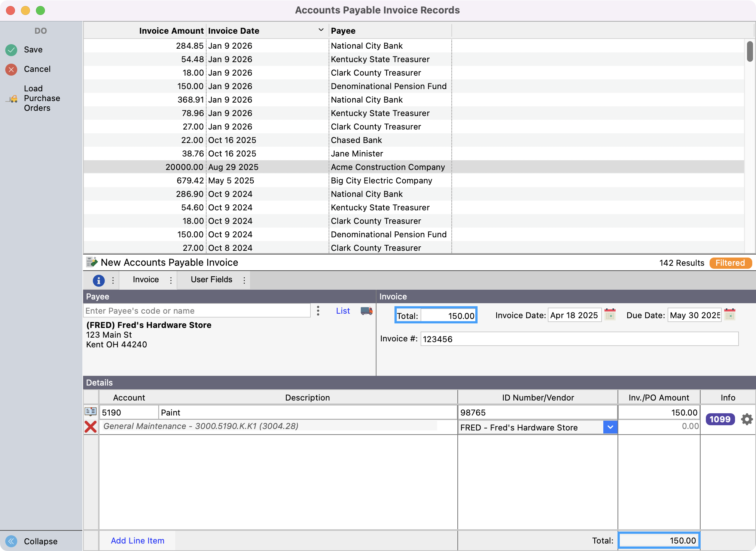
Task: Click the red Cancel icon
Action: click(11, 69)
